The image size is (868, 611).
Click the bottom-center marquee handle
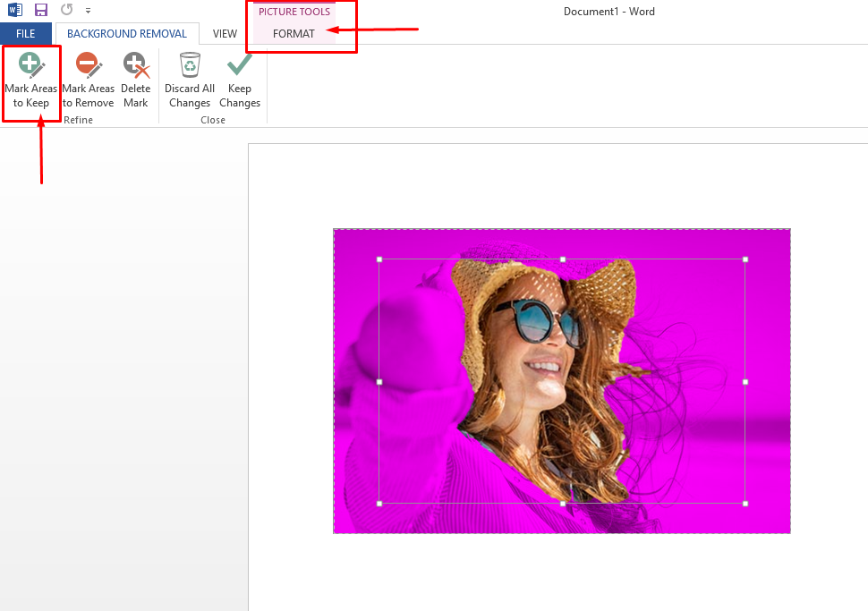563,504
